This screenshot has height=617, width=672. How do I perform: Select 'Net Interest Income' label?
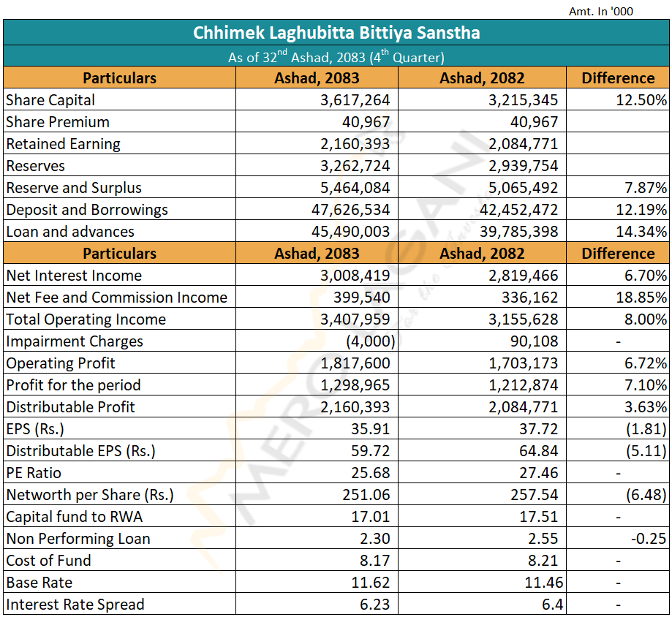pos(74,275)
